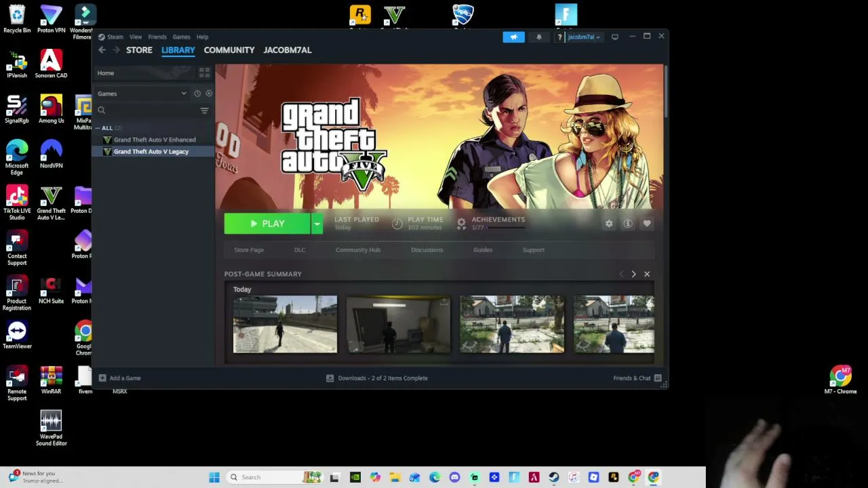Viewport: 868px width, 488px height.
Task: Show next post-game summary screenshots
Action: [x=633, y=274]
